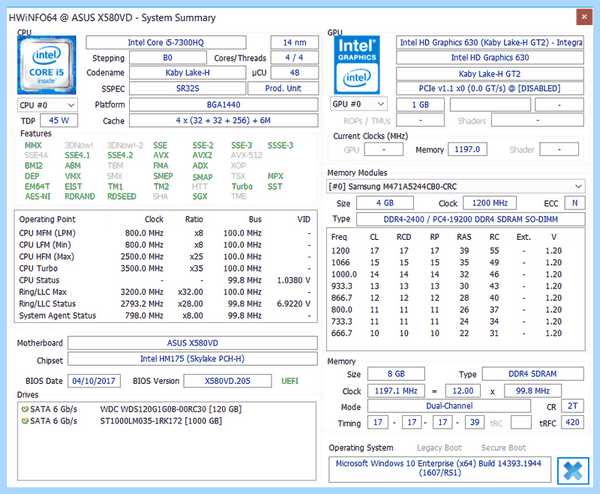Close summary with blue X button
600x494 pixels.
tap(573, 470)
